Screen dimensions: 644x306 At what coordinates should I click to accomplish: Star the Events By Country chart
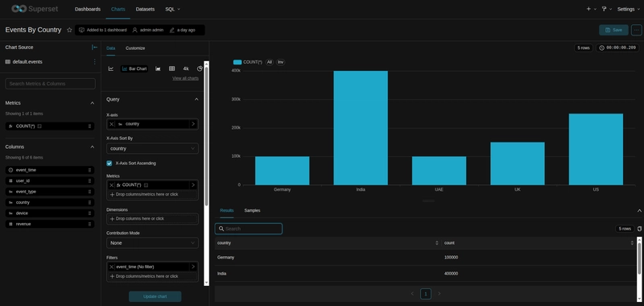(x=69, y=30)
